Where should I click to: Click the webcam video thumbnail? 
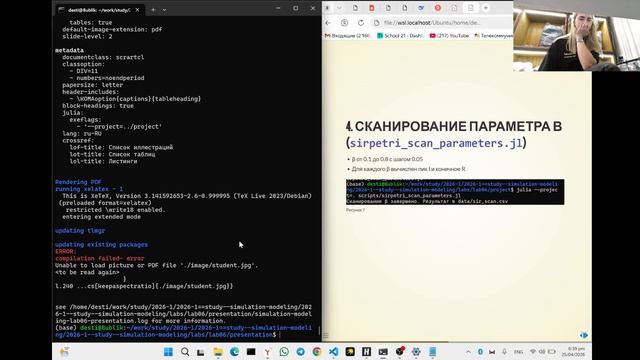coord(576,36)
